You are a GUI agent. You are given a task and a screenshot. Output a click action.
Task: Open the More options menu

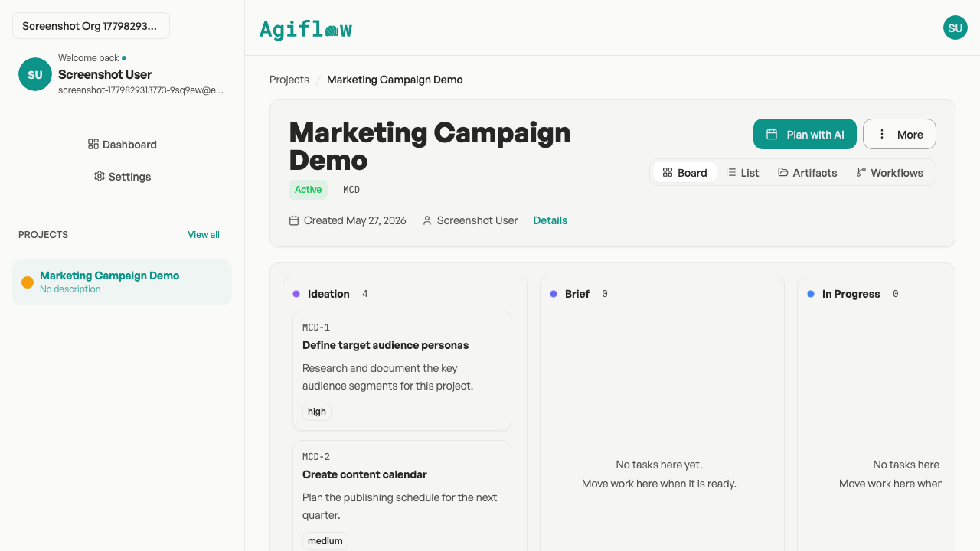(x=900, y=134)
